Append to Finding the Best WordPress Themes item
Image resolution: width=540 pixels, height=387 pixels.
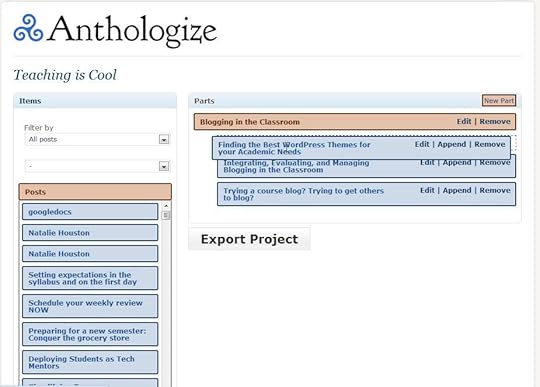(x=451, y=144)
